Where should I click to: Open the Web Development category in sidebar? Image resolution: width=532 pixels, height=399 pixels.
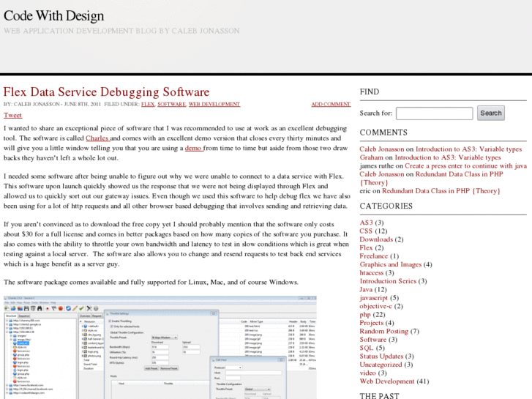387,381
